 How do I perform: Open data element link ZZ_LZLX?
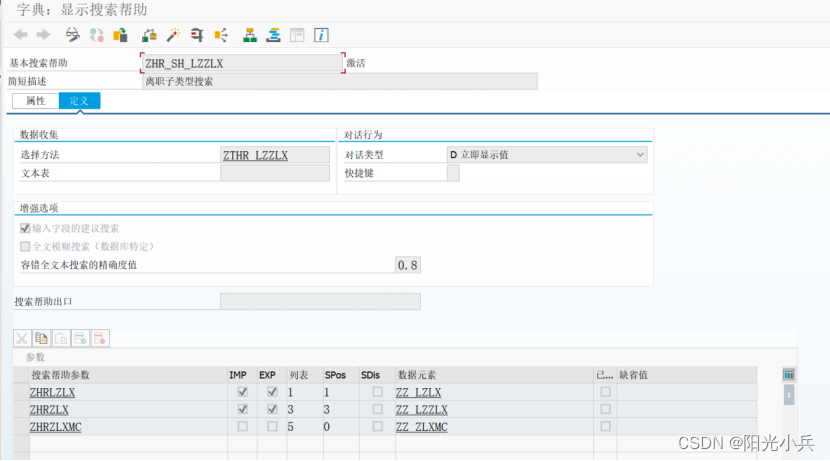418,393
